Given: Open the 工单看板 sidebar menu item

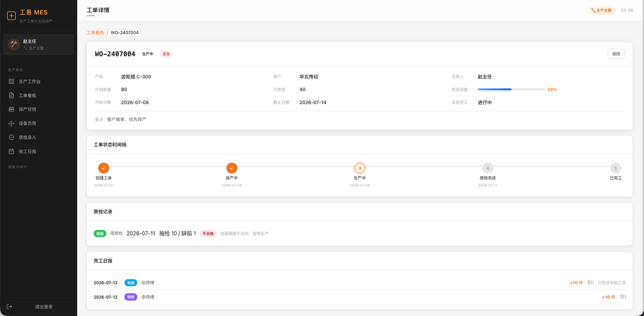Looking at the screenshot, I should coord(39,95).
